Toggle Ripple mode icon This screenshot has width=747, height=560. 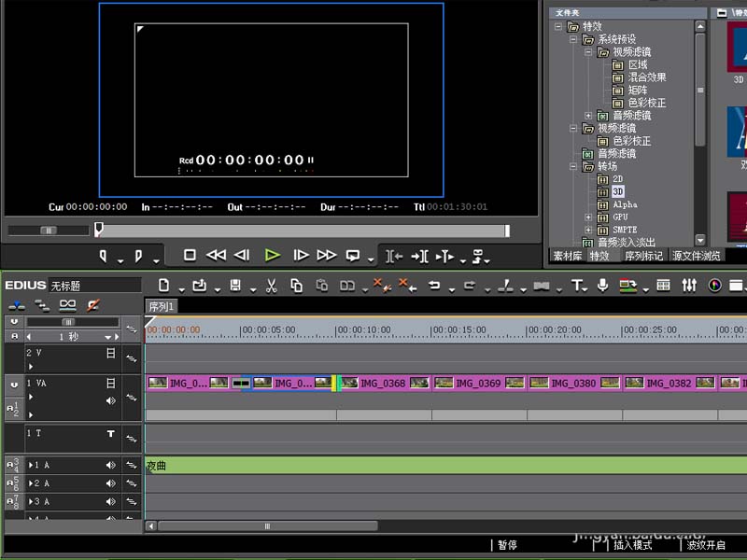point(42,306)
